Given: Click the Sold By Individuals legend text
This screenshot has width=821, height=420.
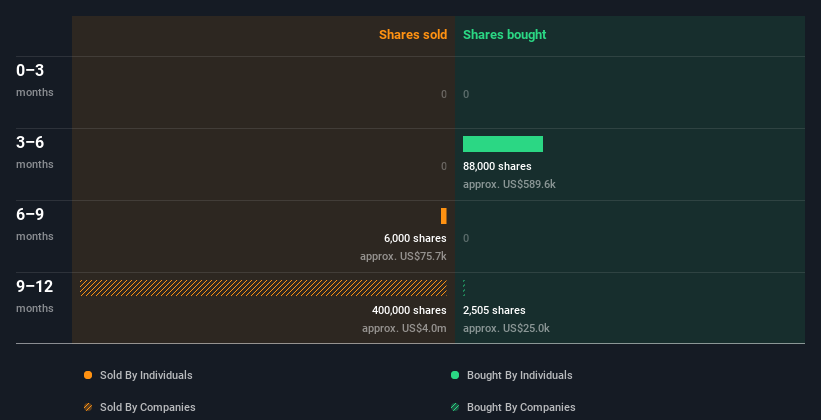Looking at the screenshot, I should [146, 375].
